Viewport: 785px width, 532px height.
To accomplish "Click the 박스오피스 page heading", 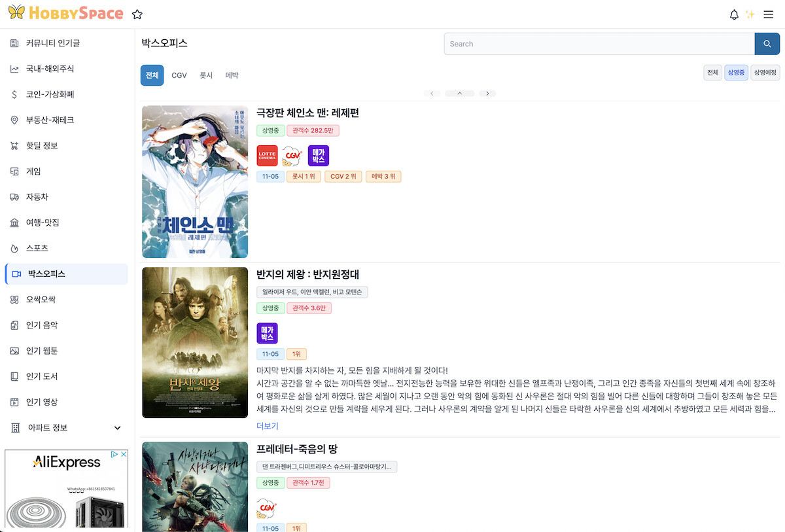I will pos(164,43).
